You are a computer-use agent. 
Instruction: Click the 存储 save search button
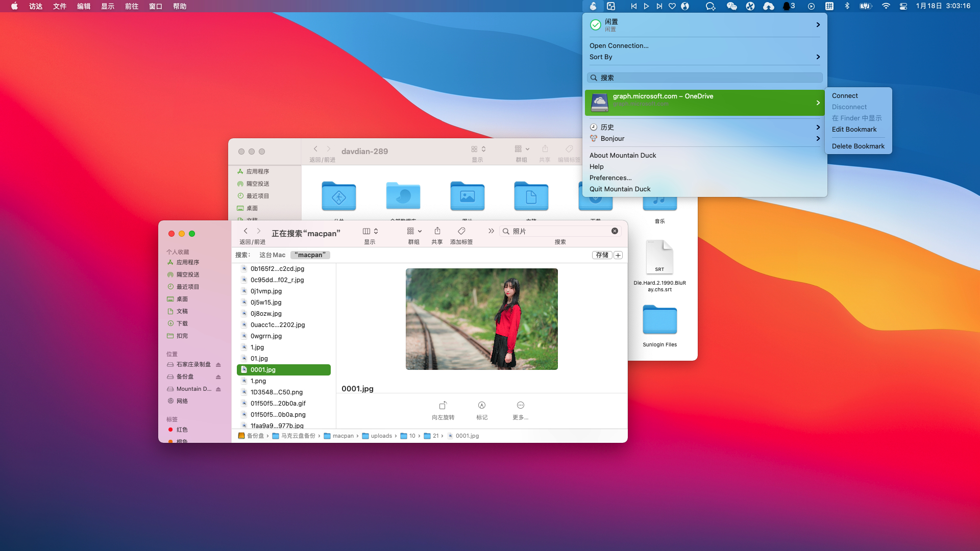pos(602,255)
